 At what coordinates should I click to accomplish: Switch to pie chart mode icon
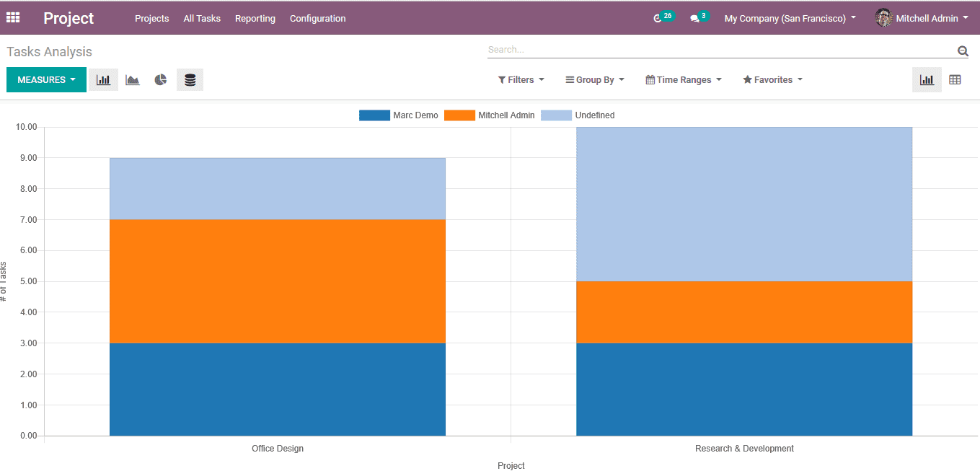pos(161,79)
